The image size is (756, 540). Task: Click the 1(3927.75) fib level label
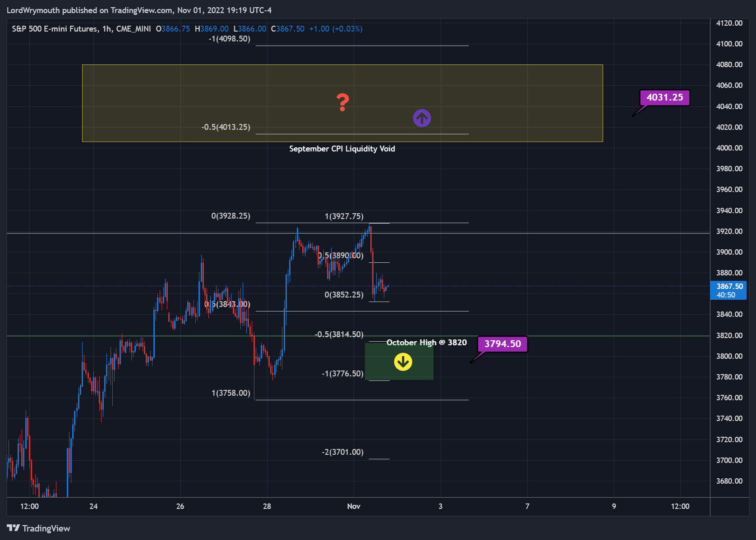pos(344,216)
